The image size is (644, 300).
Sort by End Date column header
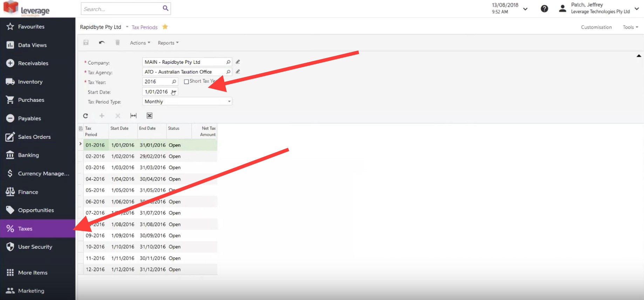(152, 131)
